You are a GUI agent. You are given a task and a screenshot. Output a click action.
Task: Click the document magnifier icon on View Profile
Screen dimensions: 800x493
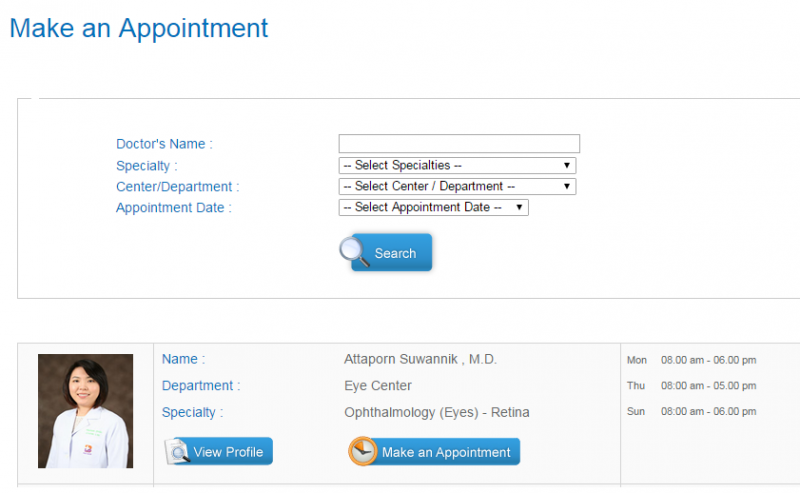(x=177, y=452)
